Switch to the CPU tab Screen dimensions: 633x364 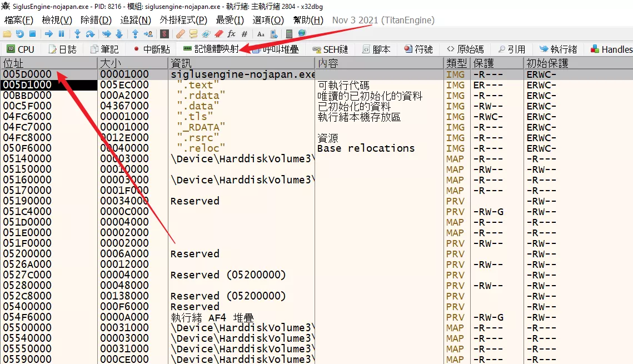pyautogui.click(x=21, y=49)
